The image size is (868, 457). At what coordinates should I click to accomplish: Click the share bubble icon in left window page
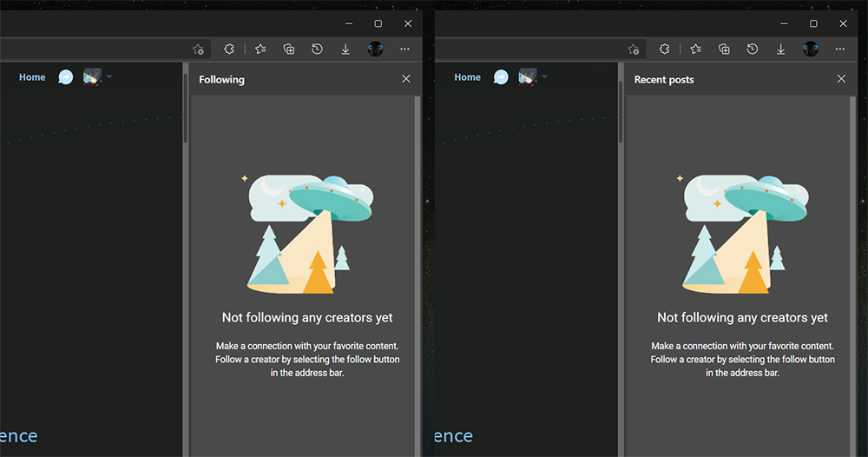click(66, 77)
